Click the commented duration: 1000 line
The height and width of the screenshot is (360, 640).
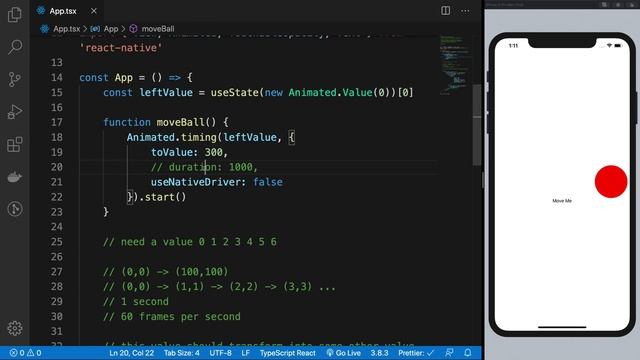pos(204,167)
